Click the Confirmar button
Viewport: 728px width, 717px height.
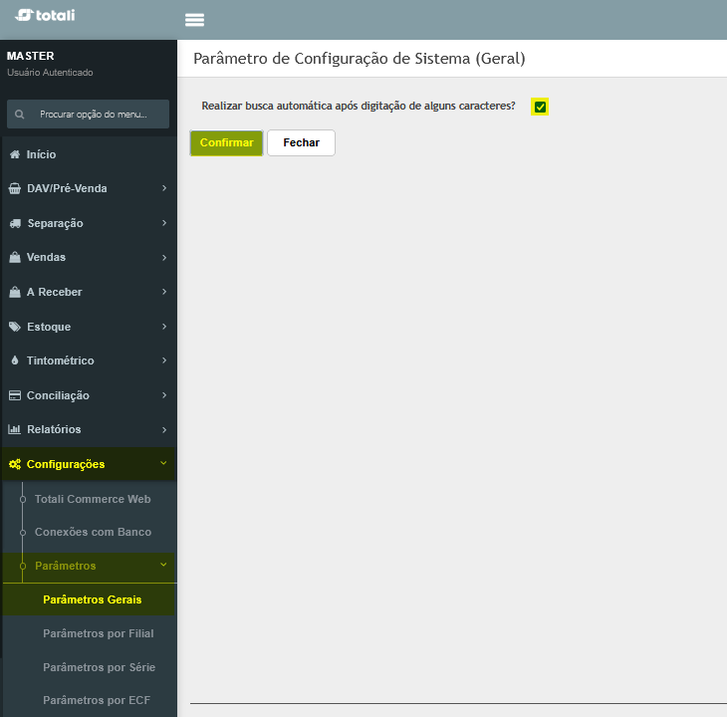click(227, 142)
